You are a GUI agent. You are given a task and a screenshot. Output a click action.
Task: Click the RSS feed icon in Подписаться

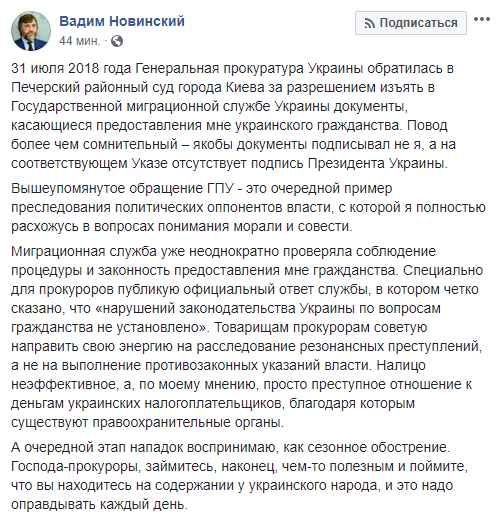tap(369, 23)
